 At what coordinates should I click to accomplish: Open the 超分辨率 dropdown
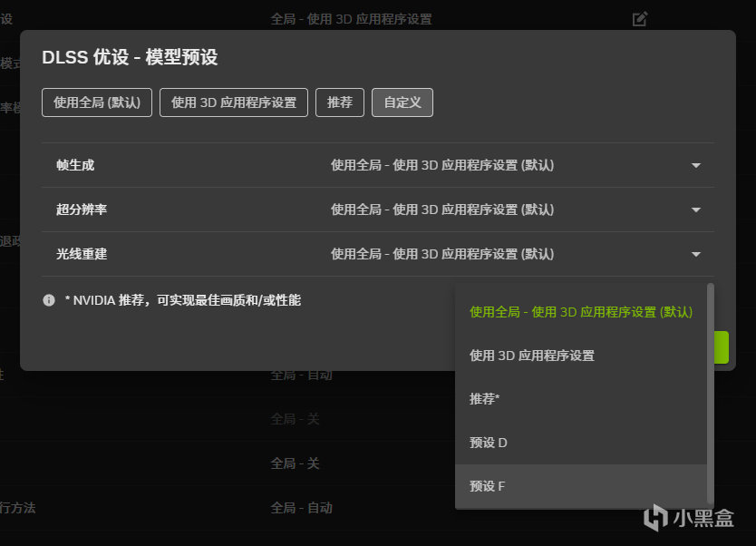pos(515,210)
